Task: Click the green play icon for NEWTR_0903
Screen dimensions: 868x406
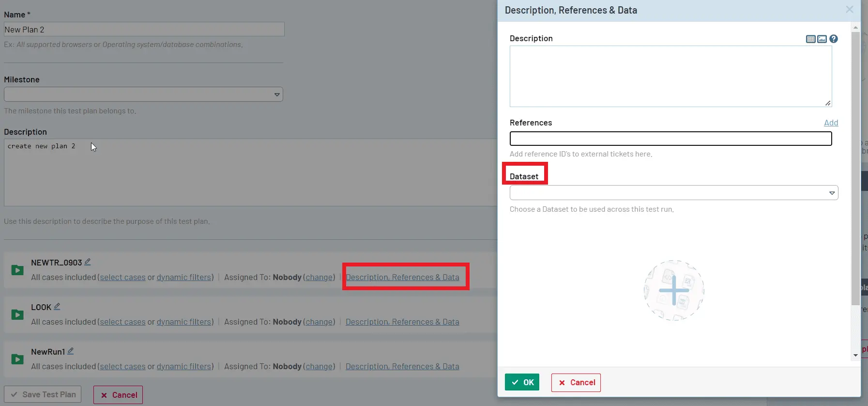Action: [17, 270]
